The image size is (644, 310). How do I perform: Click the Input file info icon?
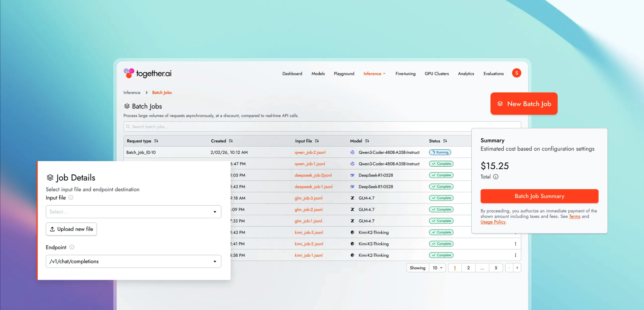[x=71, y=198]
